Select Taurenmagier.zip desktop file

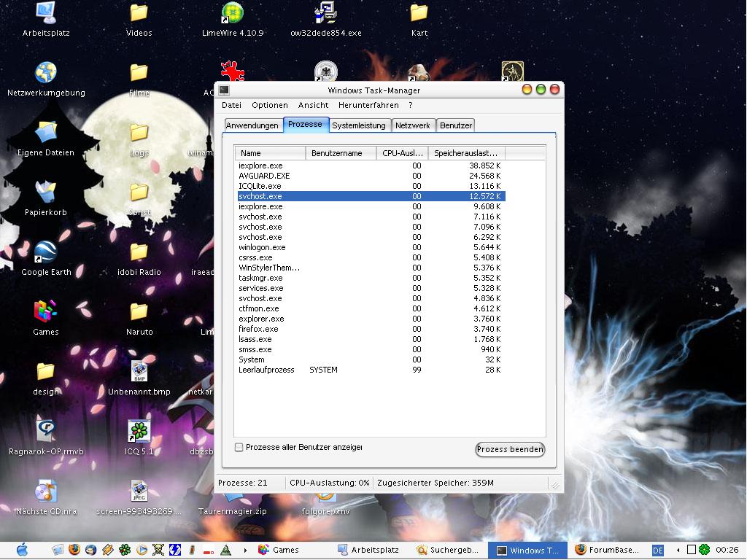(233, 505)
